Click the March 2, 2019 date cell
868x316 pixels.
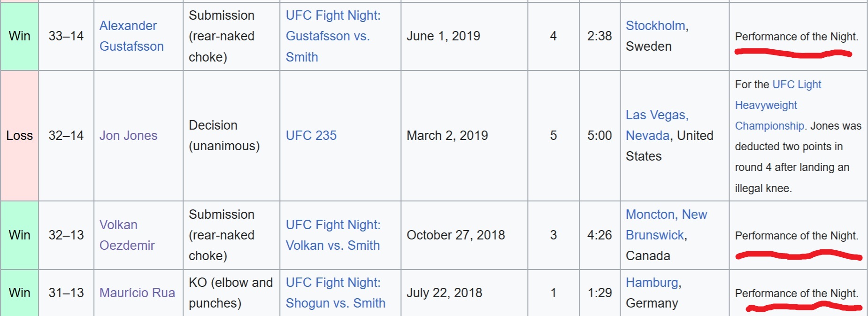coord(447,136)
